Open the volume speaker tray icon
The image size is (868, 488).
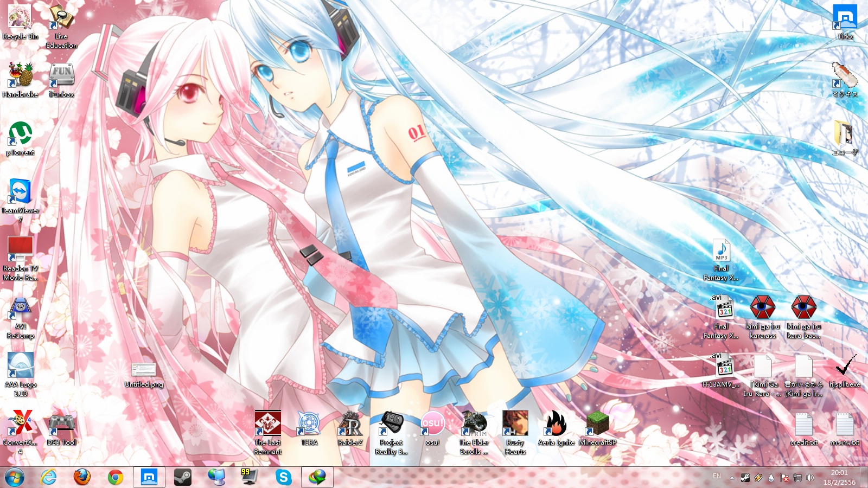click(x=810, y=478)
